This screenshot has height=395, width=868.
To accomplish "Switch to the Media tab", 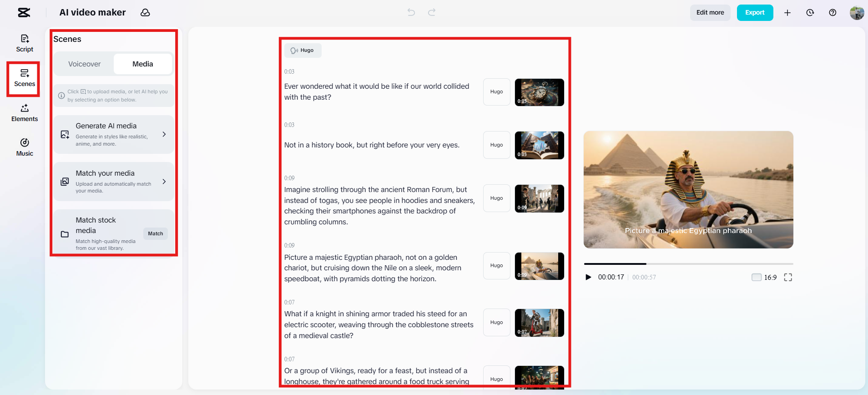I will pos(143,64).
